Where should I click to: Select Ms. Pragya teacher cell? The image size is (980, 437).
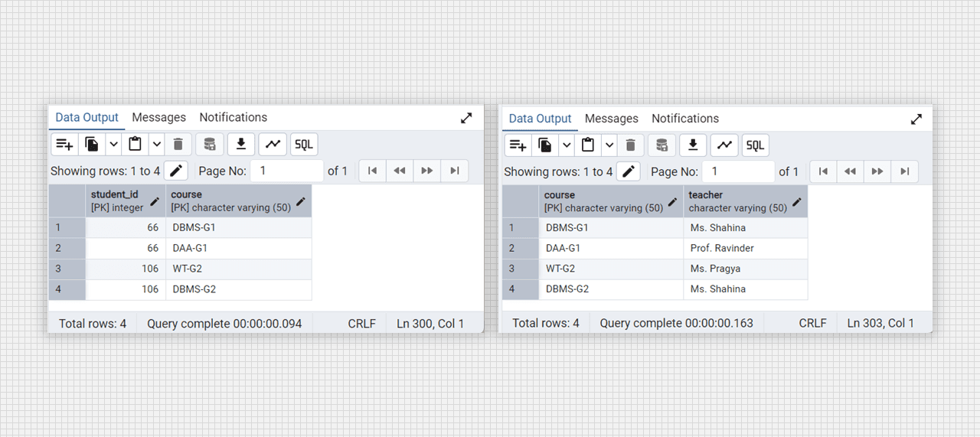click(x=745, y=269)
